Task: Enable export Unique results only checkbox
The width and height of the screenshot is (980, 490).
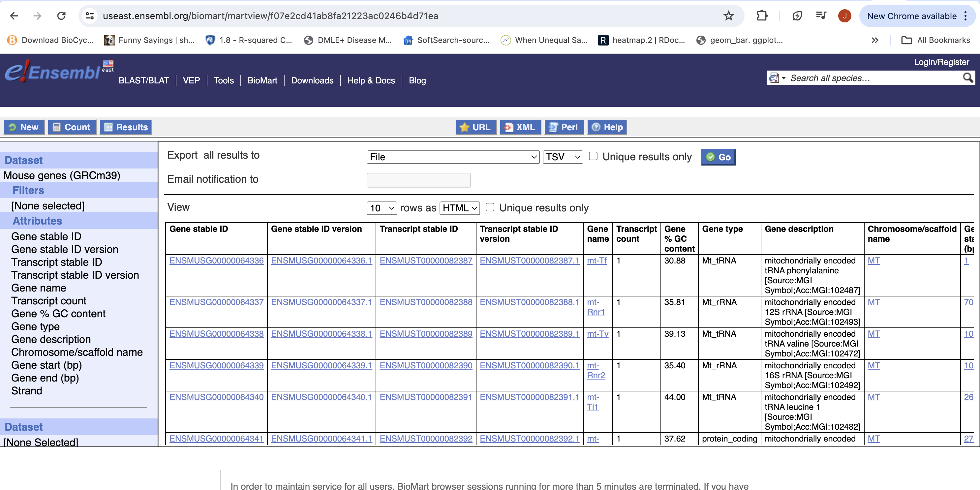Action: (593, 156)
